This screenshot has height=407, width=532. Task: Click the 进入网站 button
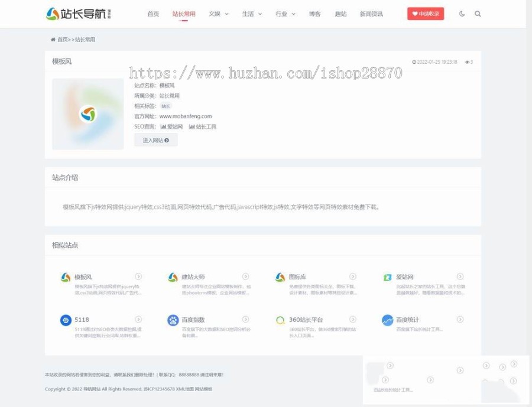155,140
